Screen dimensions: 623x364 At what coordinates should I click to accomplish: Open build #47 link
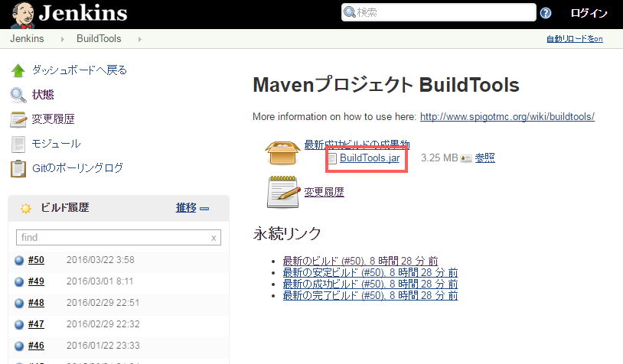point(36,324)
